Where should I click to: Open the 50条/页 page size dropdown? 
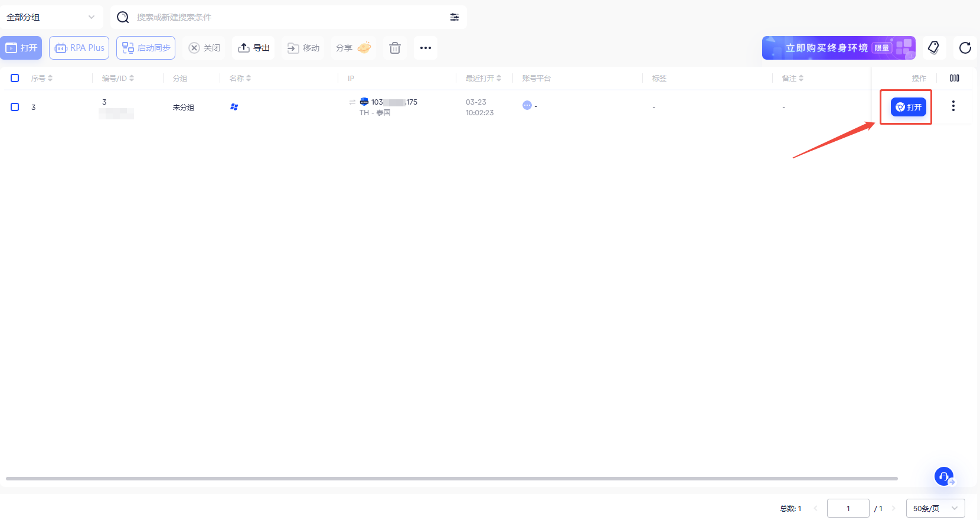[935, 508]
